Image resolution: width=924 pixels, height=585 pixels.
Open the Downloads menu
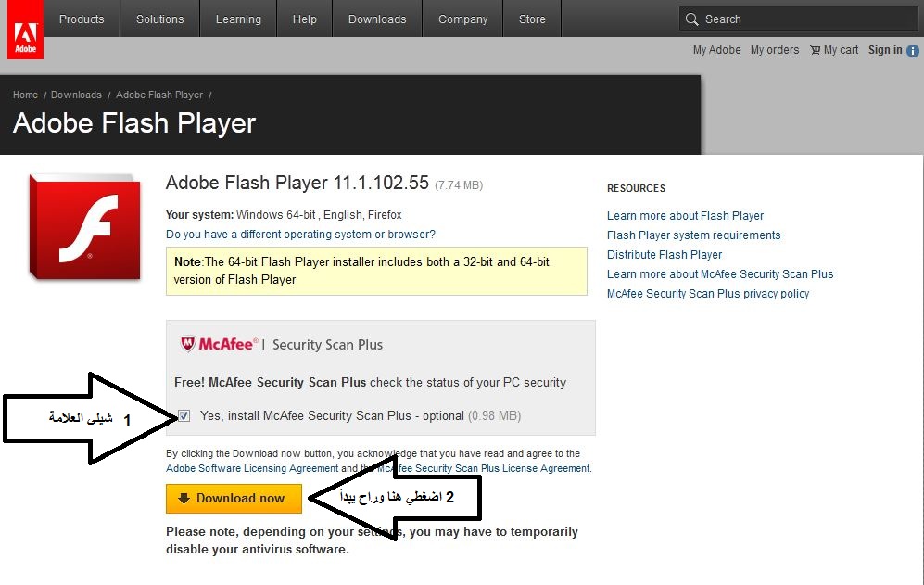tap(377, 19)
